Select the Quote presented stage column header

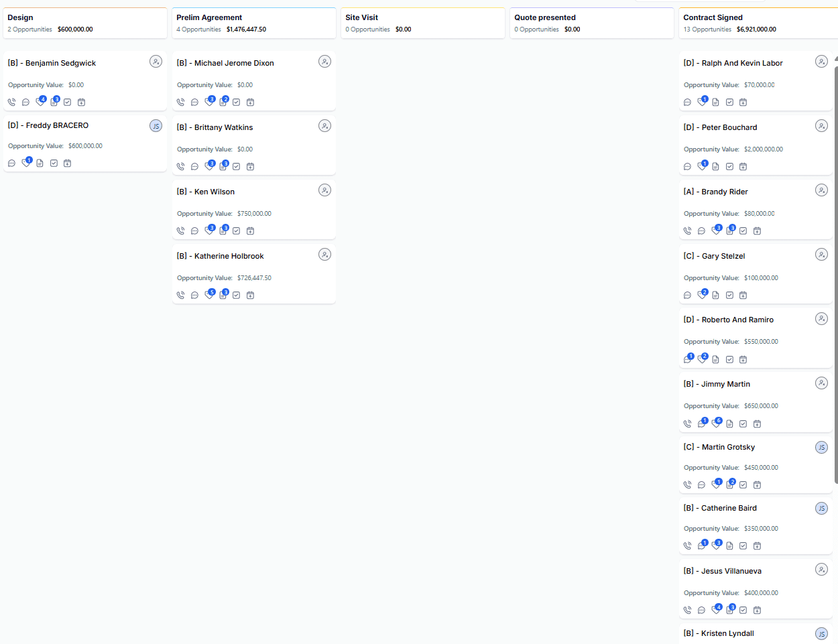(591, 23)
